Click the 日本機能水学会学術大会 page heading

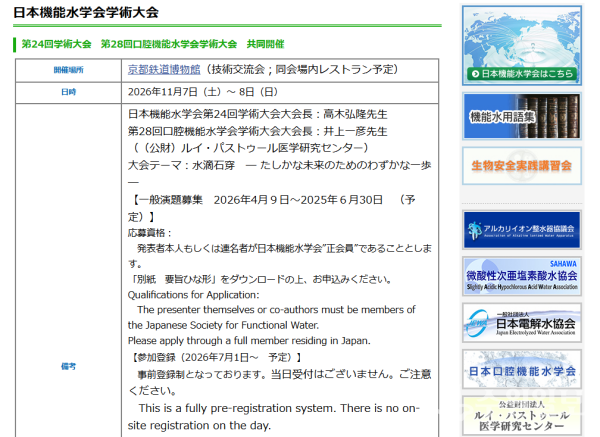(x=86, y=12)
